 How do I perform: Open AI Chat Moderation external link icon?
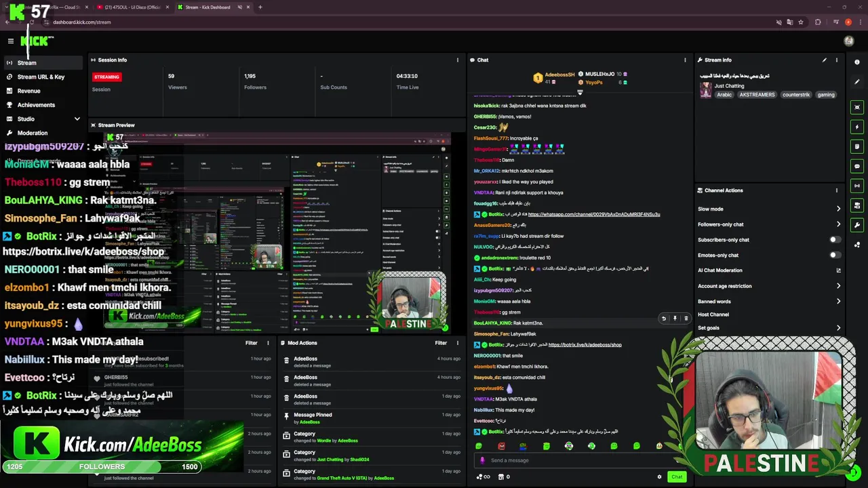tap(838, 270)
